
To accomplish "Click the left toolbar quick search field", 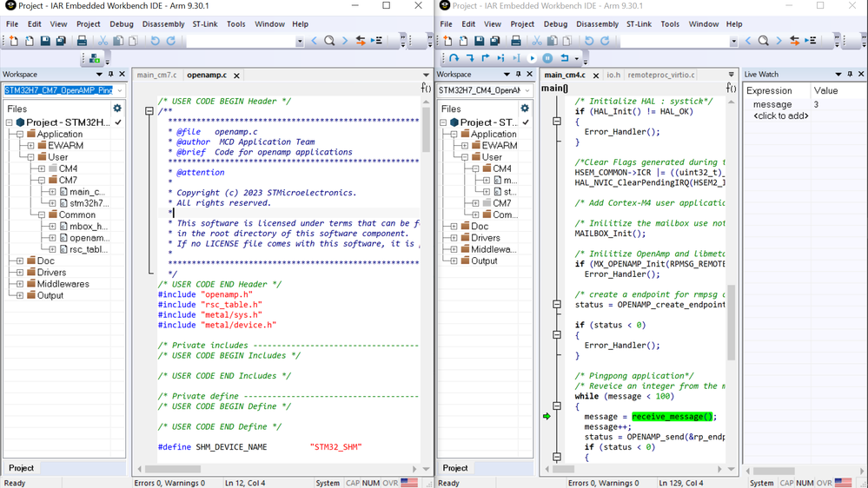I will 241,41.
